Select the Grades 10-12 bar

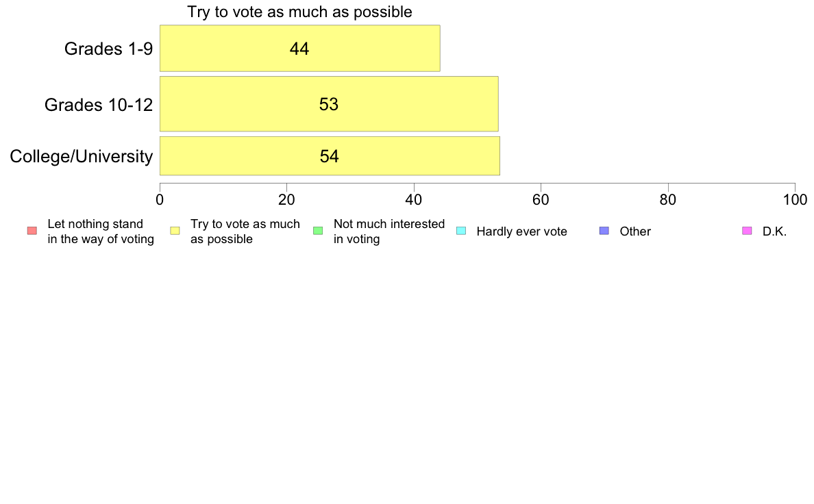coord(329,104)
